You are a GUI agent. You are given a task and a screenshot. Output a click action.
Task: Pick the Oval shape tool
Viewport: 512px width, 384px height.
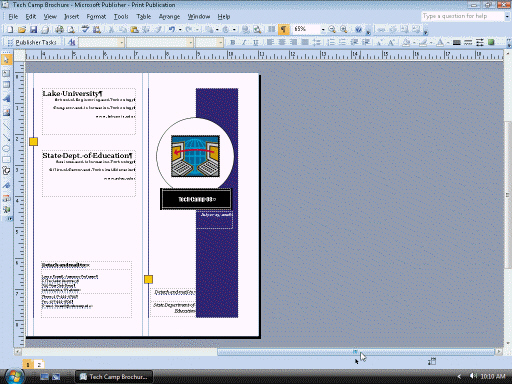(6, 148)
